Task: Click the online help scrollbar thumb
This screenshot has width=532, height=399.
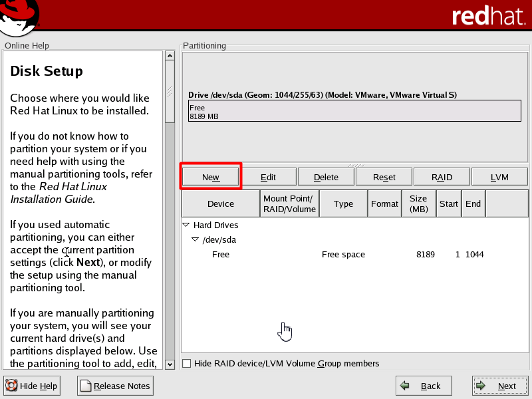Action: [170, 92]
